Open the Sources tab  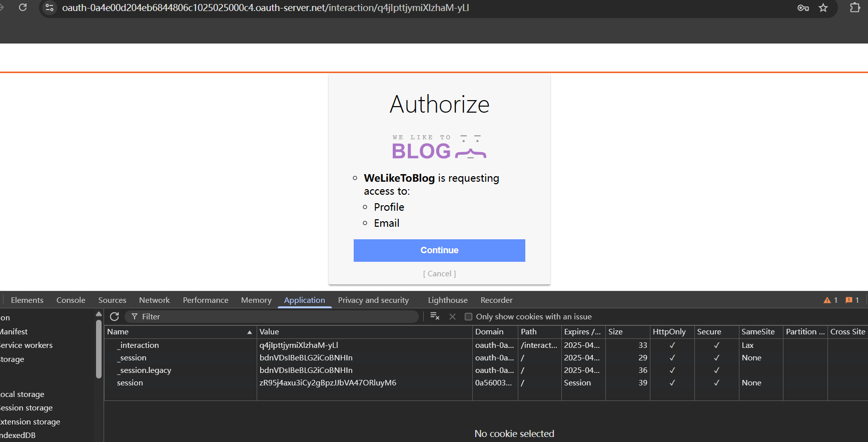(112, 300)
